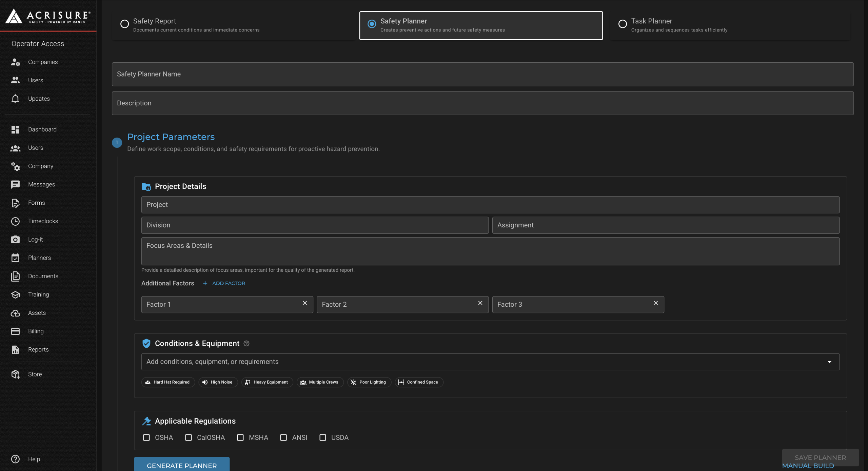Viewport: 868px width, 471px height.
Task: Enable the MSHA checkbox
Action: [x=240, y=437]
